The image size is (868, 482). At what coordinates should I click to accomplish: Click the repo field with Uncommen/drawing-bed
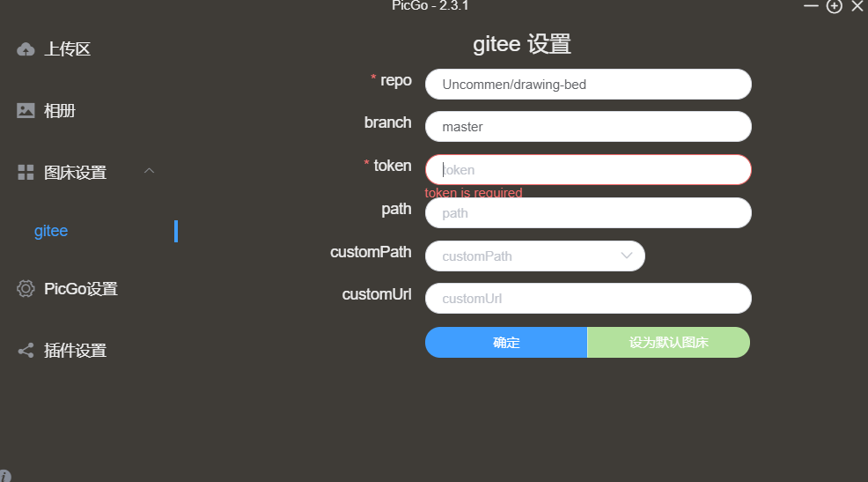(588, 85)
